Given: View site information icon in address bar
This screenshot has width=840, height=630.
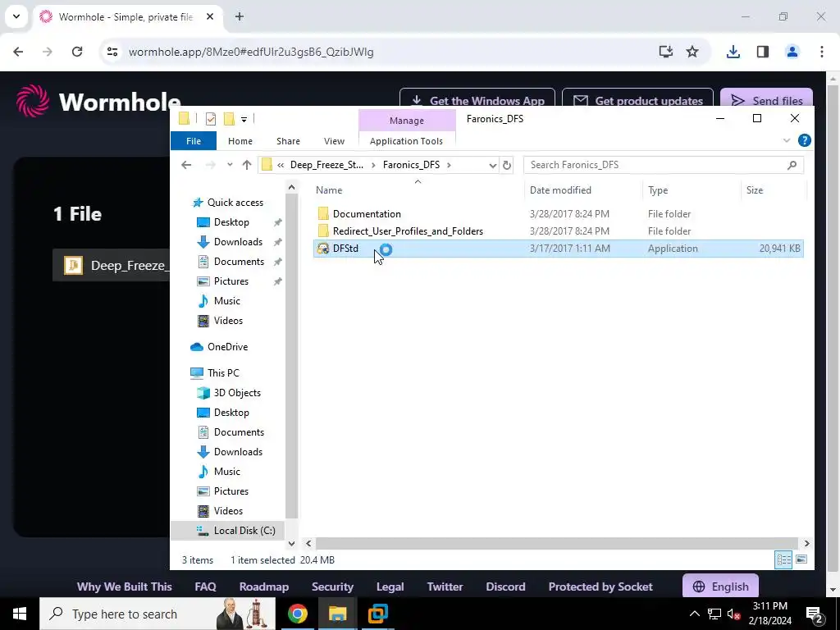Looking at the screenshot, I should pyautogui.click(x=112, y=52).
